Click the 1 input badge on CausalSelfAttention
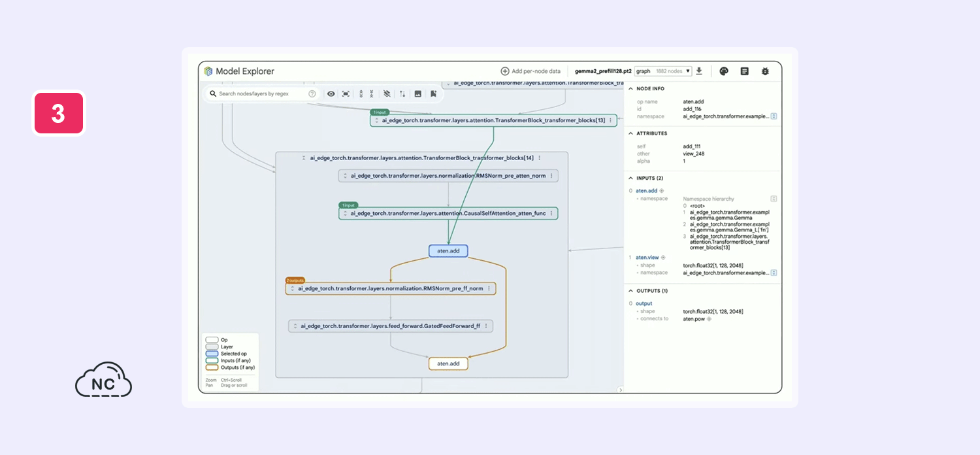Image resolution: width=980 pixels, height=455 pixels. [x=348, y=205]
